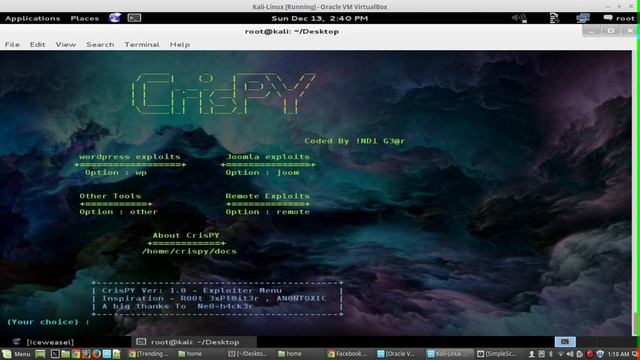Click the show desktop icon next to Menu
Image resolution: width=640 pixels, height=360 pixels.
pos(40,354)
